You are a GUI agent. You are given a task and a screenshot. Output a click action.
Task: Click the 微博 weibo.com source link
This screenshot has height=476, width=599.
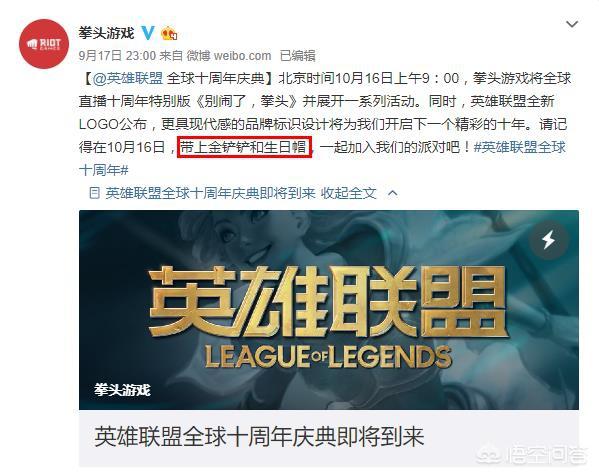tap(228, 56)
